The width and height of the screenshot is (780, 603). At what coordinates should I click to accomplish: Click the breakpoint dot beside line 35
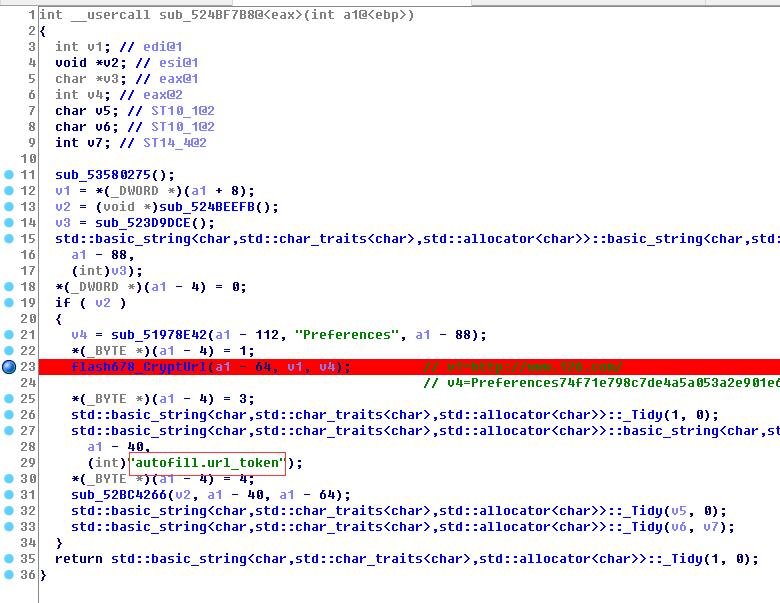point(9,558)
